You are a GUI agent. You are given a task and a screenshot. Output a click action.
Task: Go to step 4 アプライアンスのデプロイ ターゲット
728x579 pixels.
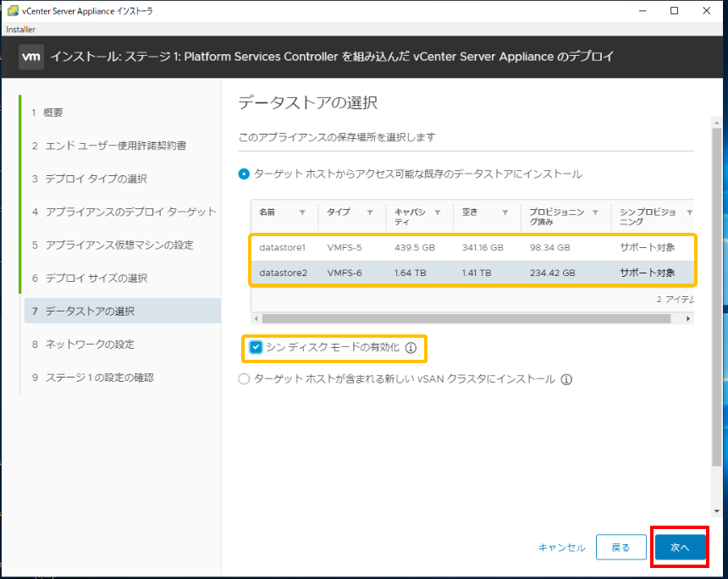pyautogui.click(x=124, y=212)
